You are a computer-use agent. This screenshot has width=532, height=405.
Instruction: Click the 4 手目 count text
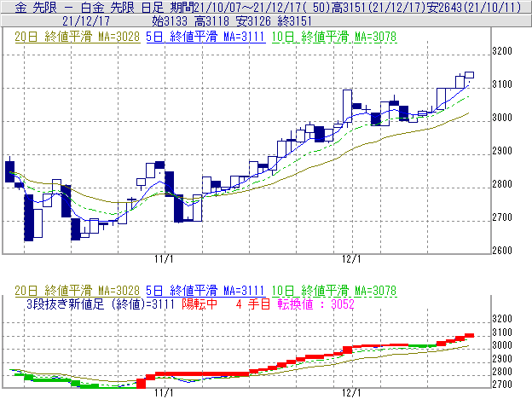coord(253,304)
